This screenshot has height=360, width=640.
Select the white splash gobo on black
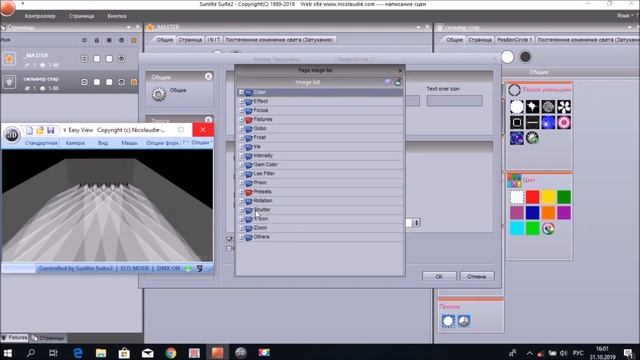[532, 107]
